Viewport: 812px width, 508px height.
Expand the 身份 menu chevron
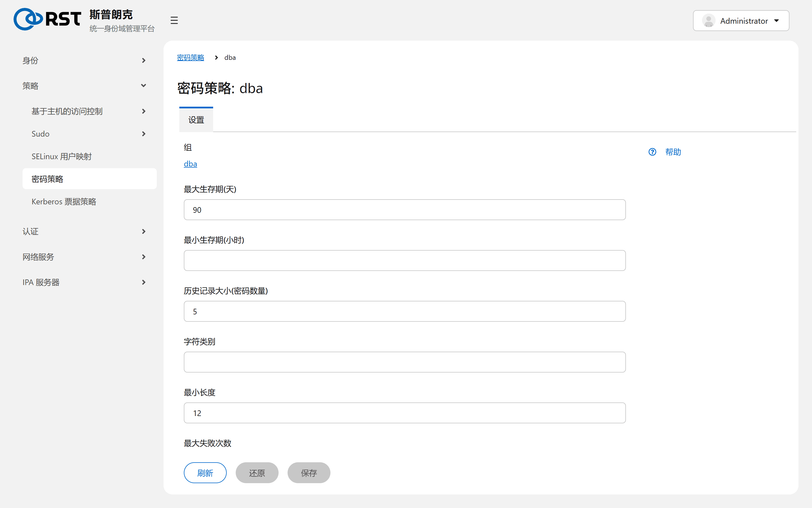144,60
